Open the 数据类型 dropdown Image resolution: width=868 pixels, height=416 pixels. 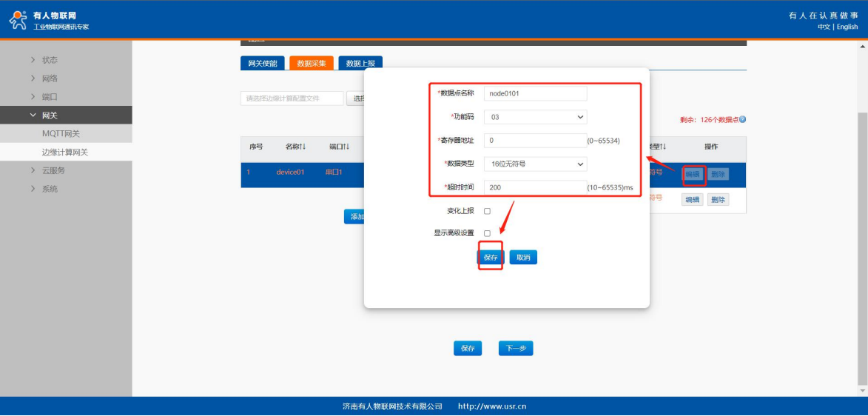pos(535,164)
